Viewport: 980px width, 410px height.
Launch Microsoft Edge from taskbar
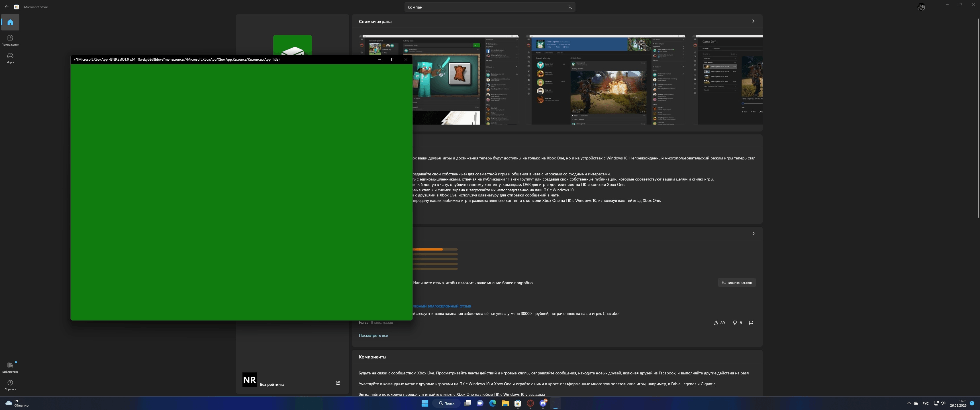(x=493, y=403)
